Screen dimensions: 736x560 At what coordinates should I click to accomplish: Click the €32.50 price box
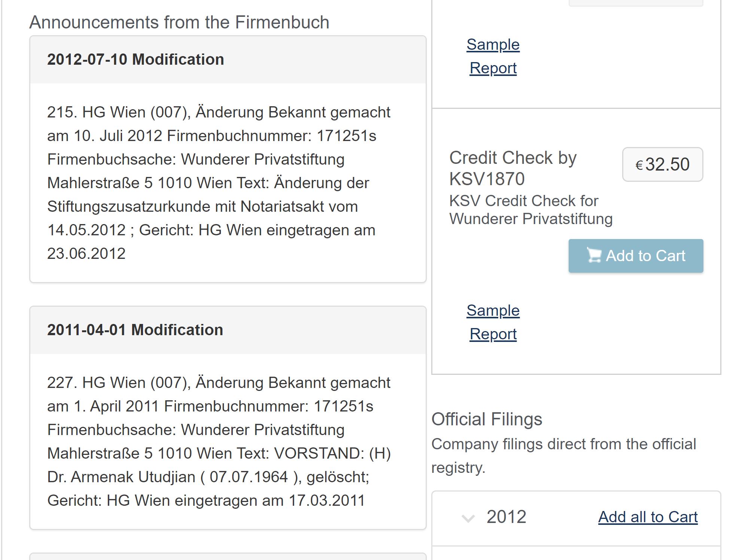click(663, 165)
